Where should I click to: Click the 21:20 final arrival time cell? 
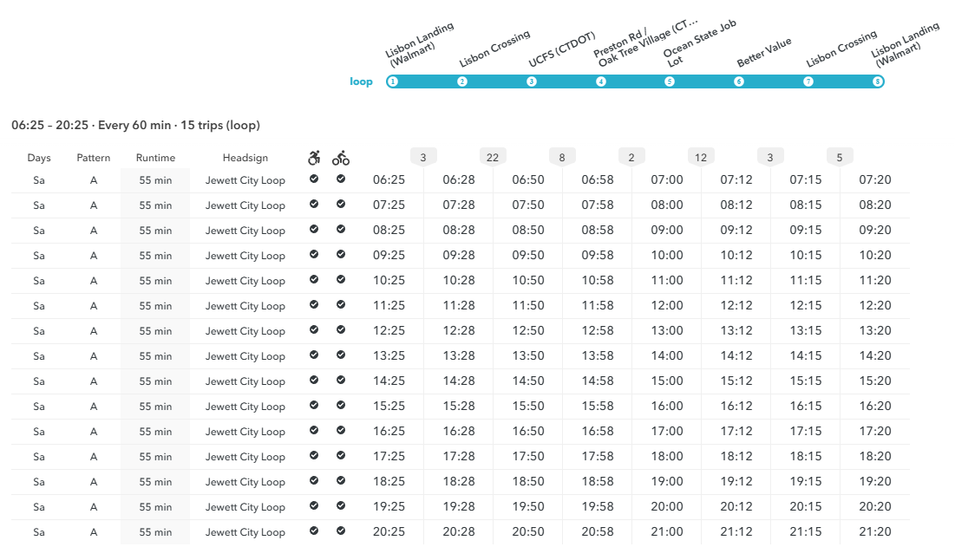[875, 531]
